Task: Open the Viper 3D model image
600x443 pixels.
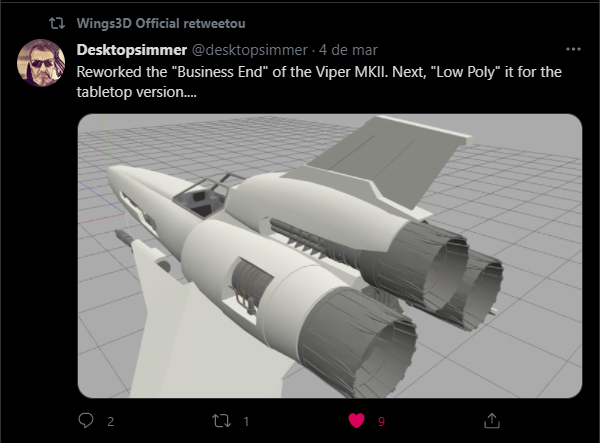Action: coord(330,256)
